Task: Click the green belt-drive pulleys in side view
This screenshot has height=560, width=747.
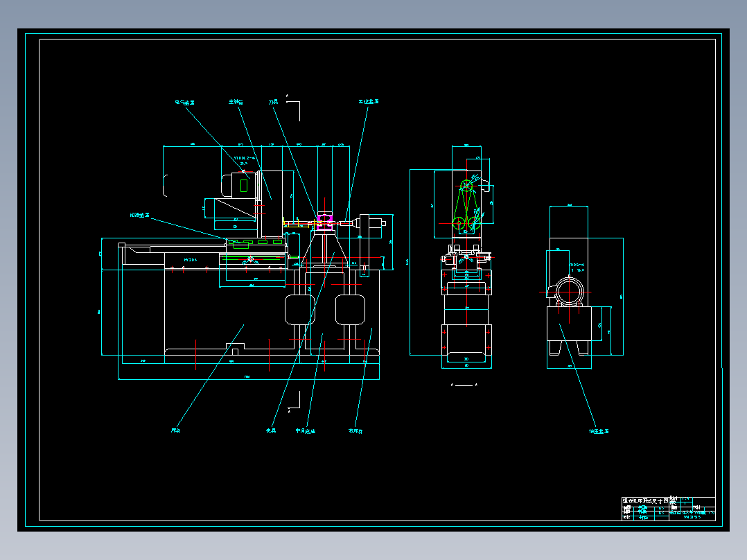Action: [466, 206]
